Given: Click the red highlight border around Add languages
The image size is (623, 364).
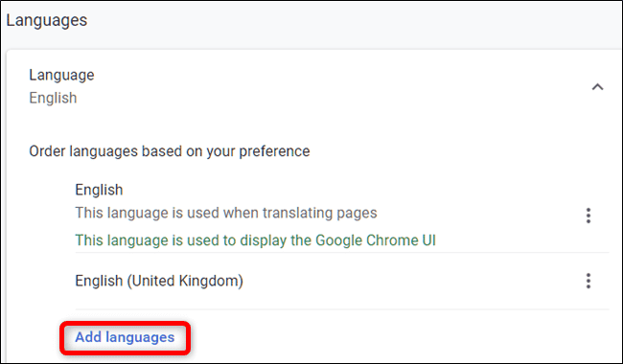Looking at the screenshot, I should (126, 323).
